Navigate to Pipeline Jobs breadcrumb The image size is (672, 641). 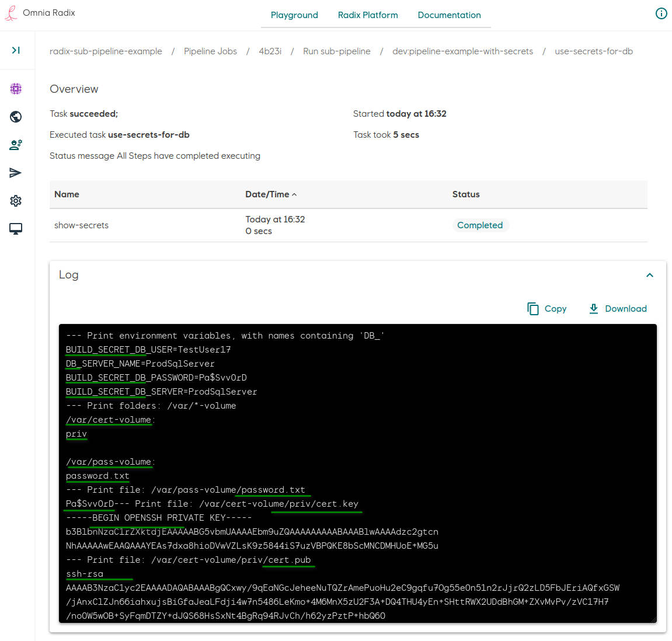(x=210, y=51)
